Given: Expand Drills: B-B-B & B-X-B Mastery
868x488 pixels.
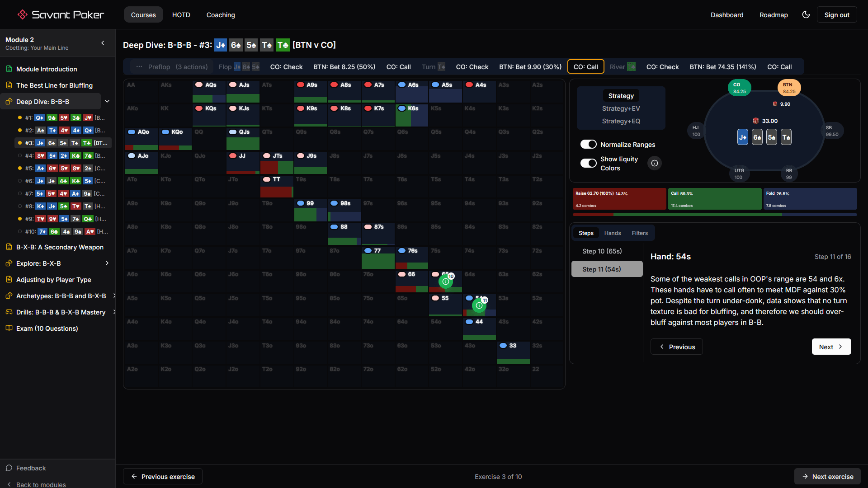Looking at the screenshot, I should coord(114,312).
